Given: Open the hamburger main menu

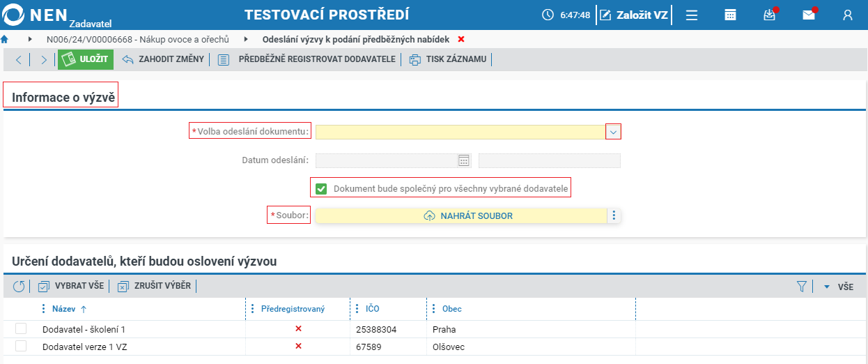Looking at the screenshot, I should click(x=692, y=15).
